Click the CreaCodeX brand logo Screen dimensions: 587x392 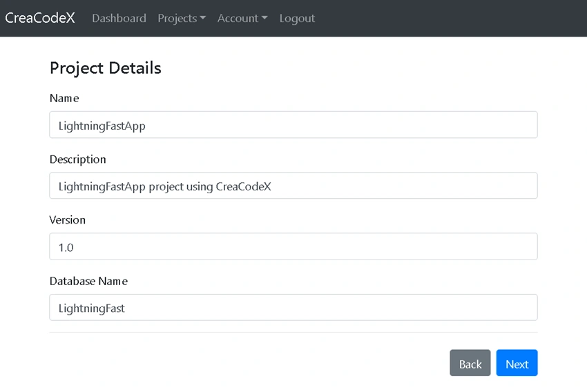coord(39,18)
